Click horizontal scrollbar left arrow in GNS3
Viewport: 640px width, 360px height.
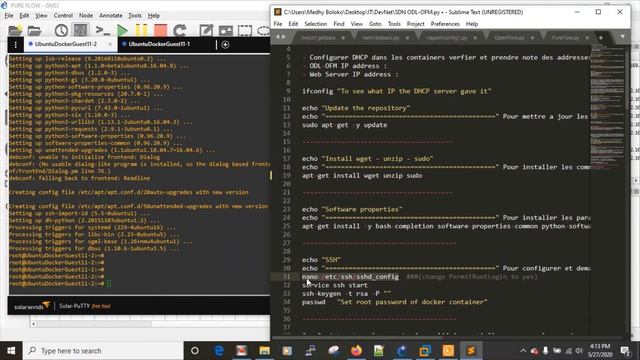point(33,324)
